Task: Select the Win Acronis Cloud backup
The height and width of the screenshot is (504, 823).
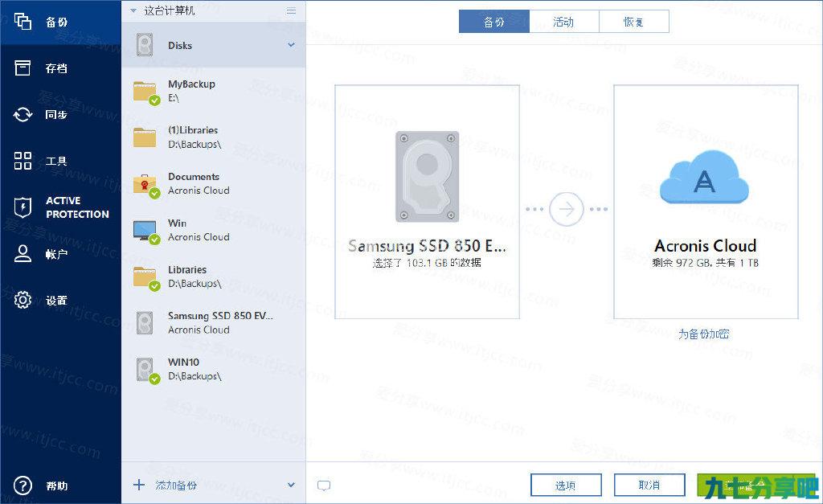Action: click(213, 230)
